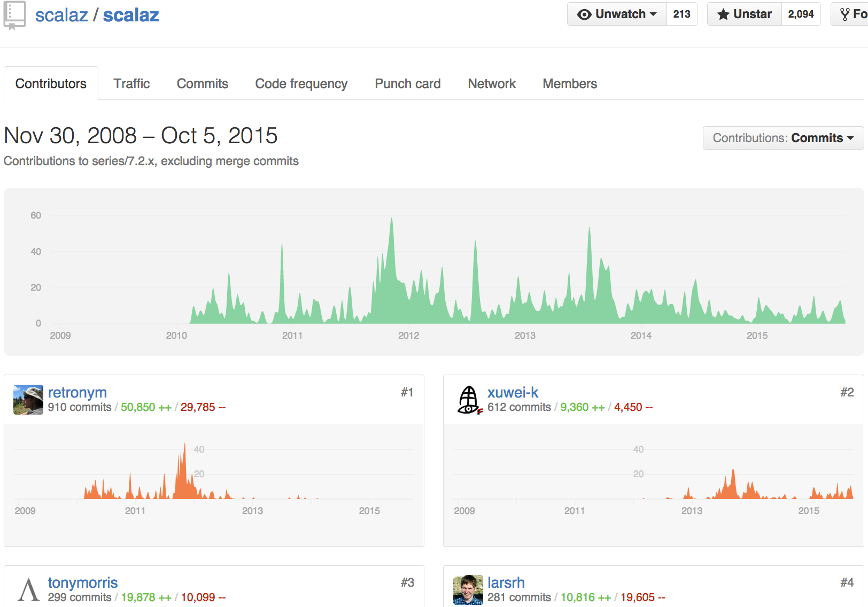Click larsrh's 19,605 -- deletions
The width and height of the screenshot is (868, 607).
pyautogui.click(x=643, y=597)
